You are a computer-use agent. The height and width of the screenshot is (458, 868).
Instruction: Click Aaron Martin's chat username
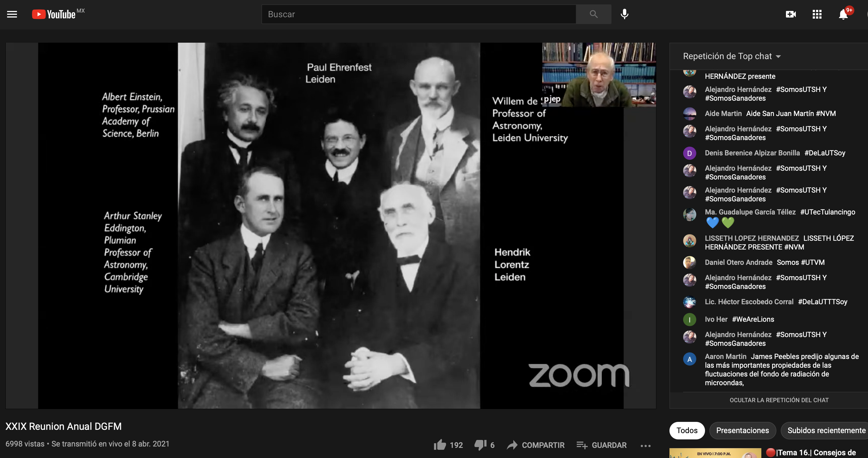tap(725, 356)
